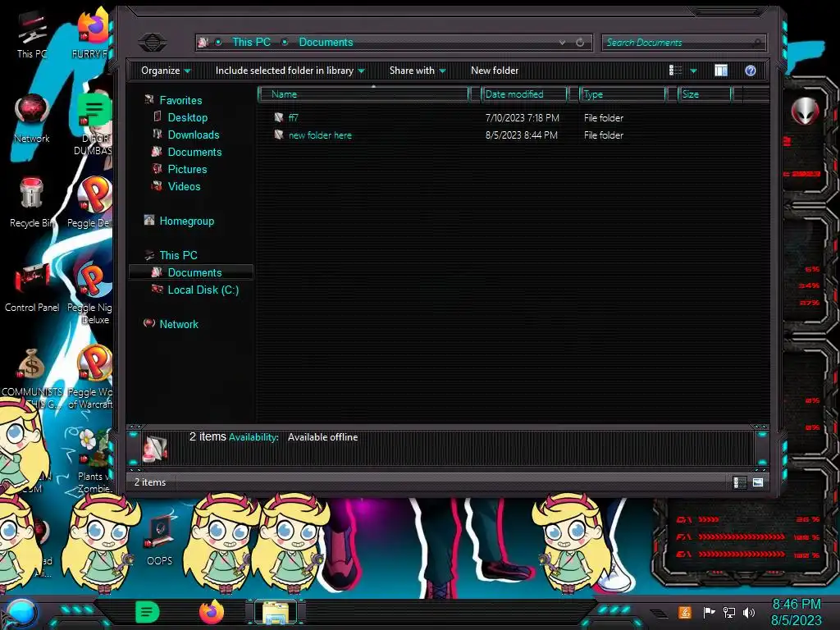Open Downloads under Favorites
The height and width of the screenshot is (630, 840).
tap(194, 135)
